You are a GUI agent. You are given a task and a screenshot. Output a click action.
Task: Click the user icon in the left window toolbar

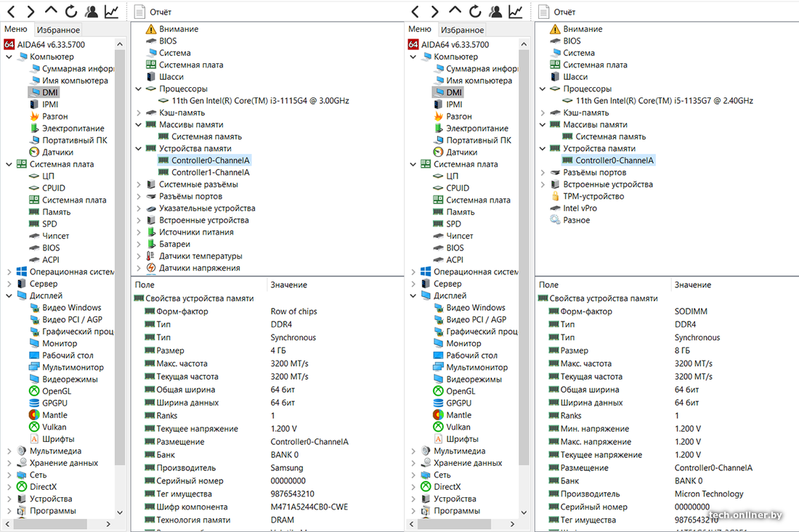coord(92,11)
